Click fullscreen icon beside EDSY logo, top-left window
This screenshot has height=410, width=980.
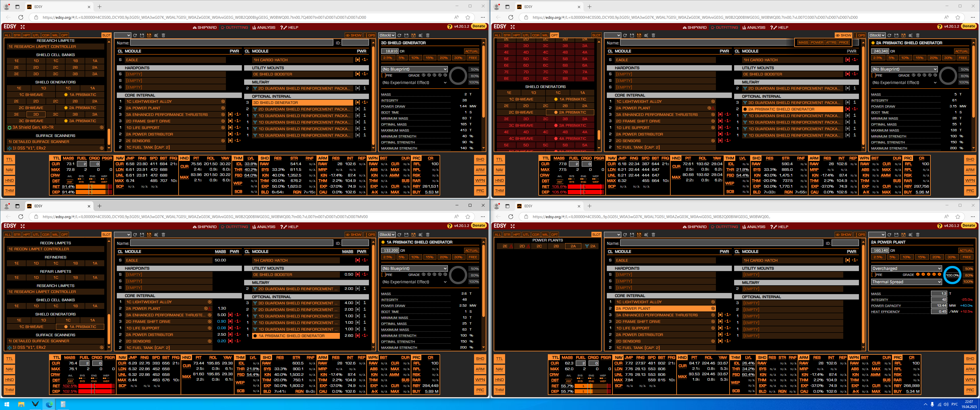(x=23, y=27)
